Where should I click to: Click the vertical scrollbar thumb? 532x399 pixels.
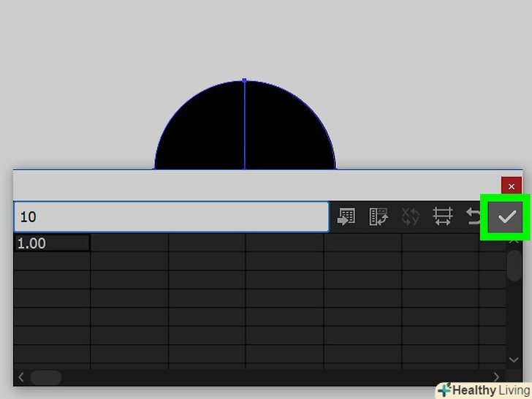tap(514, 265)
